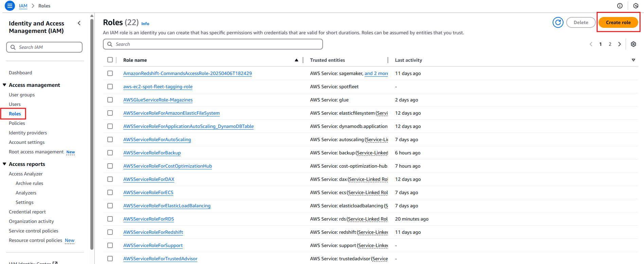The height and width of the screenshot is (264, 644).
Task: Click the Create role button
Action: pos(618,22)
